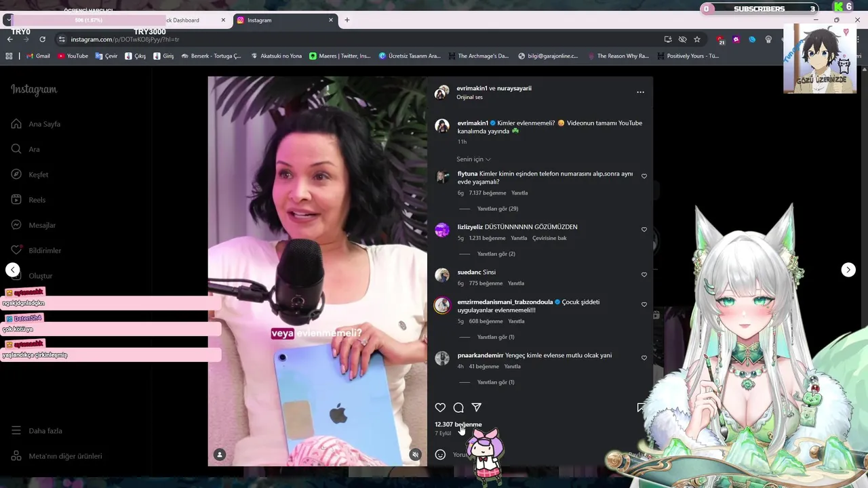868x488 pixels.
Task: Click the instagram.com address bar
Action: [359, 39]
